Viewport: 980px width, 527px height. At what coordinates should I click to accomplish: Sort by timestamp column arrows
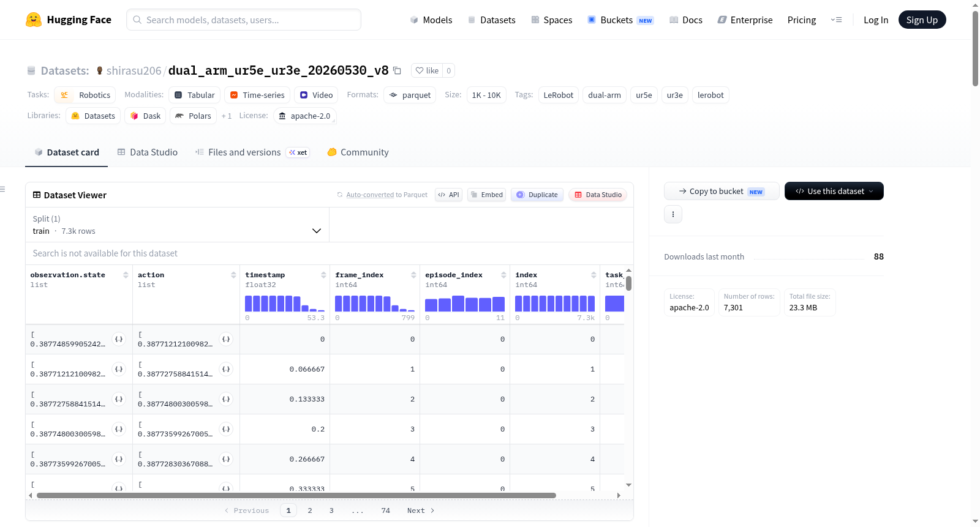[323, 275]
